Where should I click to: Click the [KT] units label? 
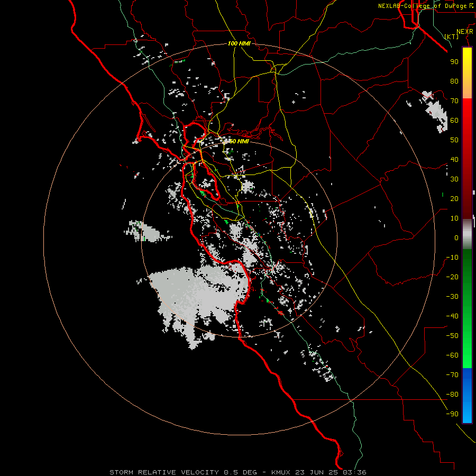[x=452, y=36]
